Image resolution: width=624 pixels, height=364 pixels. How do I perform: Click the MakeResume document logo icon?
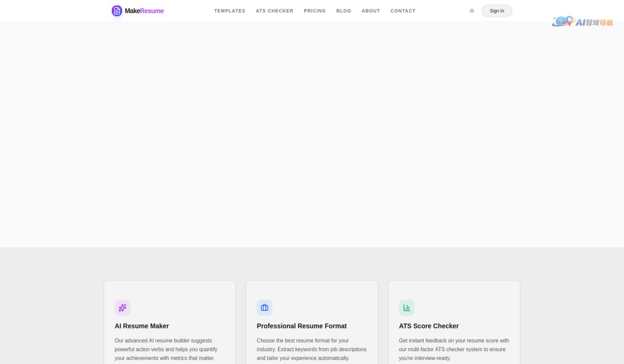click(117, 11)
